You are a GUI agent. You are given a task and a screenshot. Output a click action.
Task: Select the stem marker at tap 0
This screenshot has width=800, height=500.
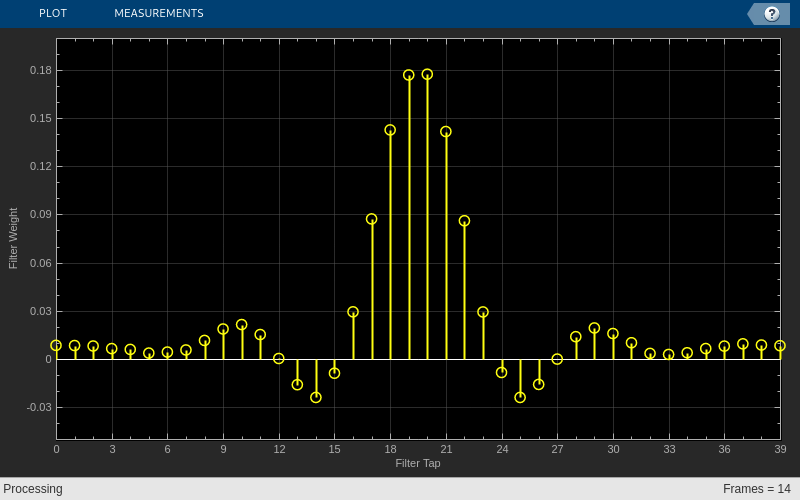pos(56,345)
